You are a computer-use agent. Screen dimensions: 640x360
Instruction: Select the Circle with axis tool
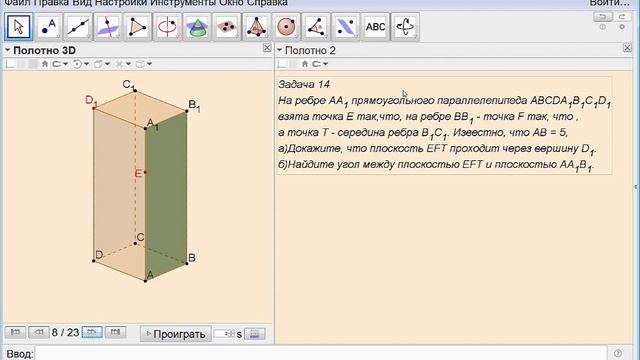[167, 27]
